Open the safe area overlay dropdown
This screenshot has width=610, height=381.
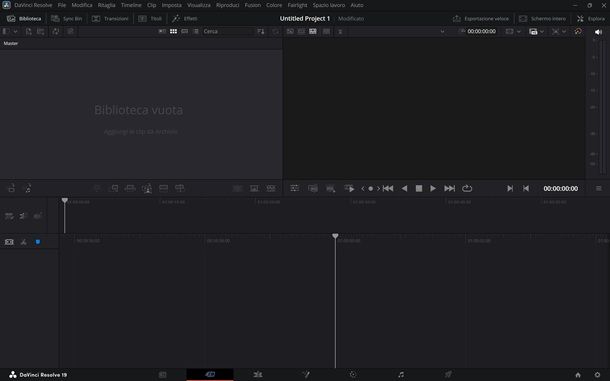point(536,32)
